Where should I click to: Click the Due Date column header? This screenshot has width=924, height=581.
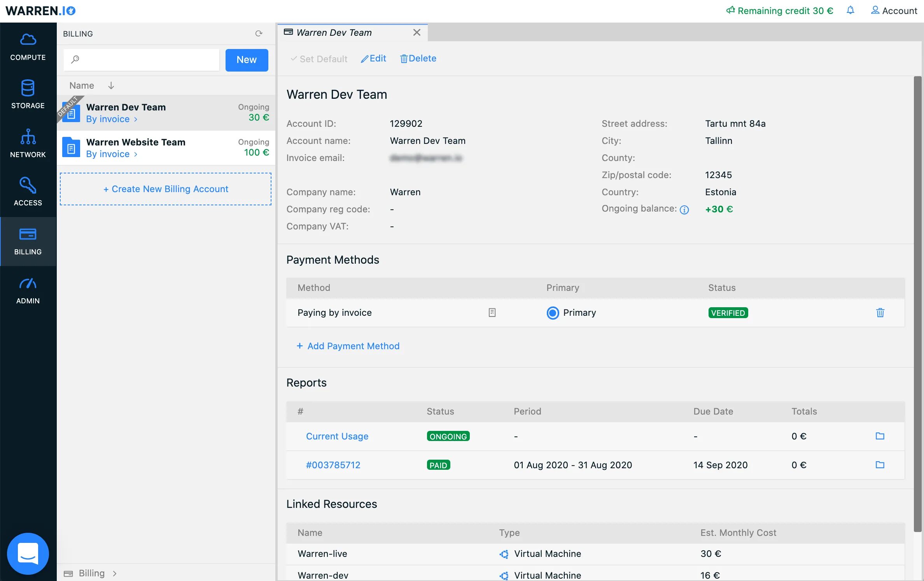(x=713, y=411)
